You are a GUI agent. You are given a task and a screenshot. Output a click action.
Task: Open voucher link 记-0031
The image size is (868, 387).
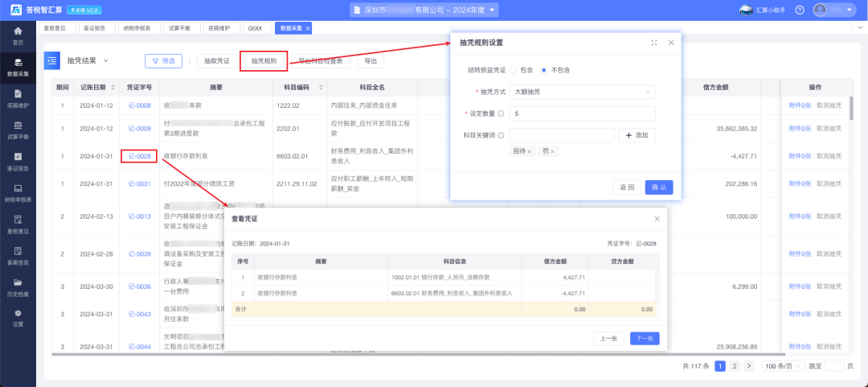click(140, 184)
